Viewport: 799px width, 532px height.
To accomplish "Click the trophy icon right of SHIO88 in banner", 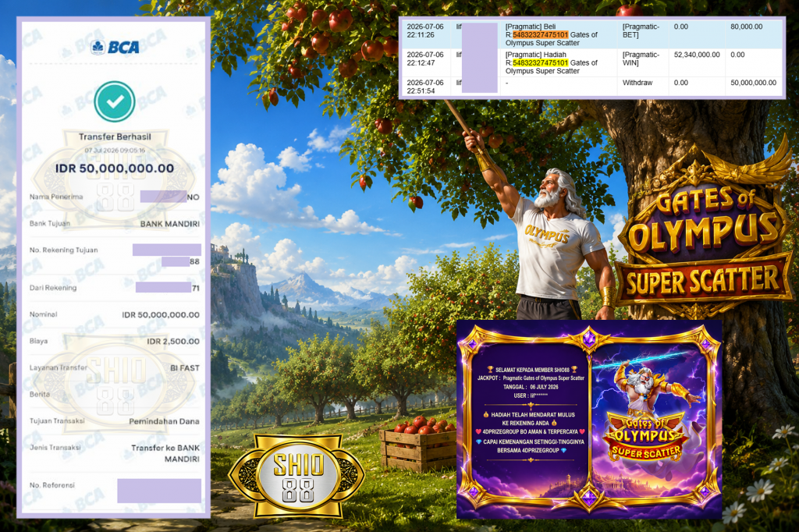I will (574, 370).
